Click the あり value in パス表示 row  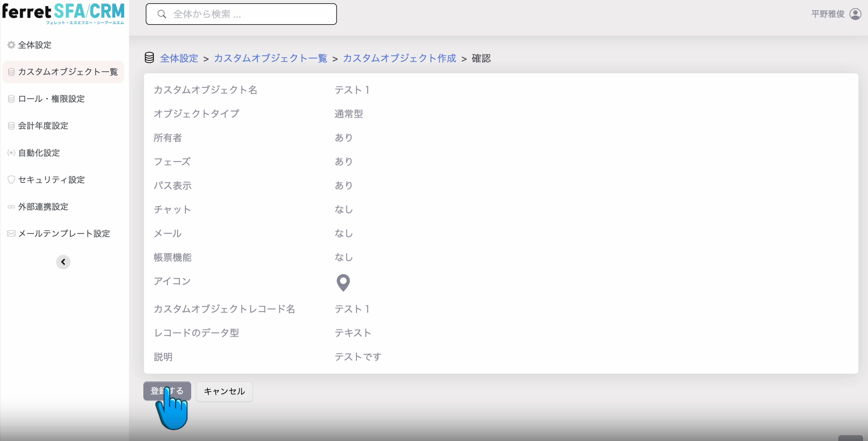point(344,186)
